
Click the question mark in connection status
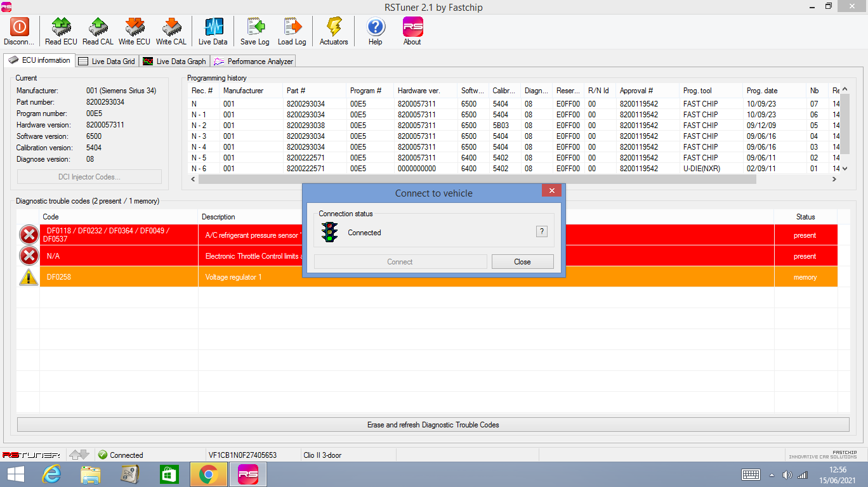(x=542, y=232)
